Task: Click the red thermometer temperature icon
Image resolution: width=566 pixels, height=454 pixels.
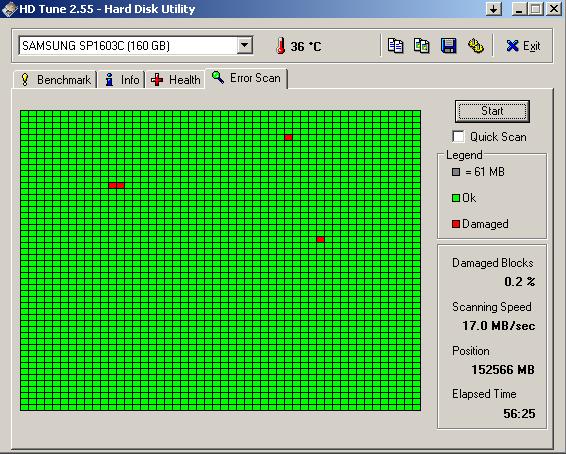Action: (x=281, y=46)
